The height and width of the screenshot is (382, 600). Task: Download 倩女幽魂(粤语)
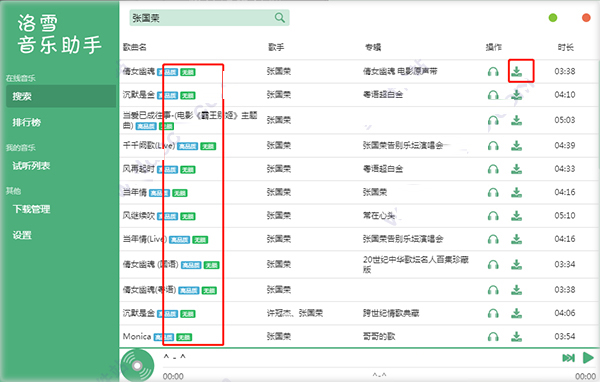coord(517,290)
